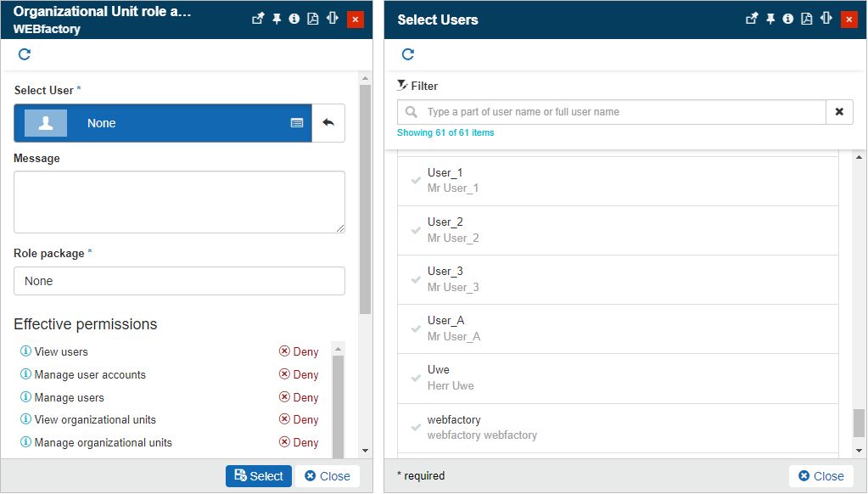This screenshot has width=868, height=494.
Task: Open Organizational Unit panel in new window
Action: click(x=257, y=18)
